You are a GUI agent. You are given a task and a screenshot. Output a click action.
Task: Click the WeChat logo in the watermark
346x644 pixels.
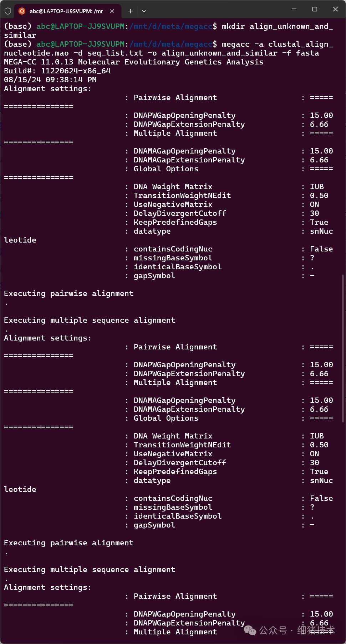coord(250,630)
